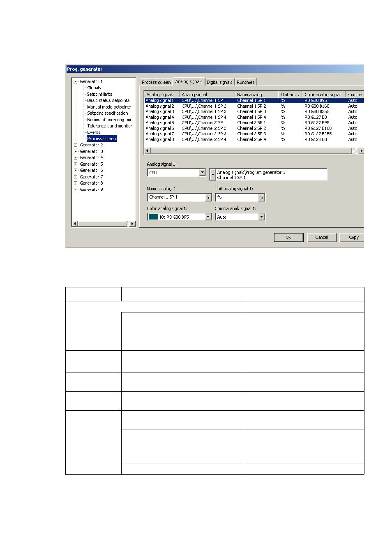
Task: Click the Channel 2 SP 4 name cell
Action: (x=251, y=139)
